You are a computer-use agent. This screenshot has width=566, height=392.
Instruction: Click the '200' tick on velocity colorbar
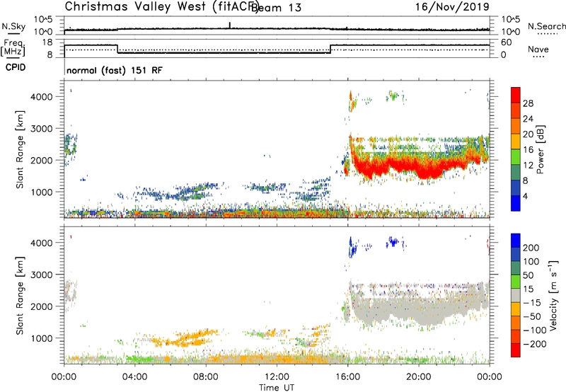tap(531, 248)
